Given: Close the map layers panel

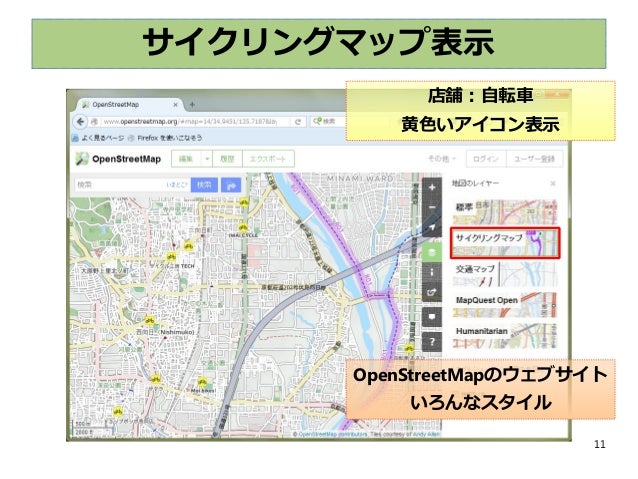Looking at the screenshot, I should point(553,184).
